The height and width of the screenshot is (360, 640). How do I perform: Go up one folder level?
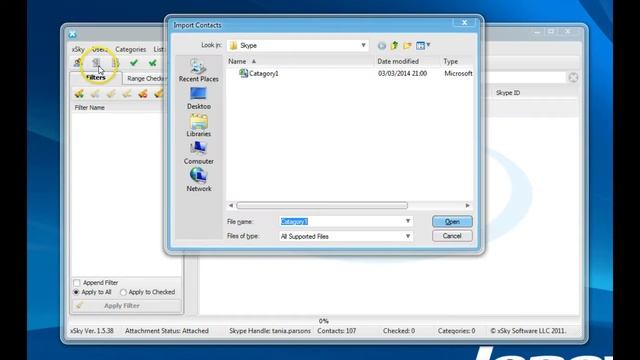[394, 45]
